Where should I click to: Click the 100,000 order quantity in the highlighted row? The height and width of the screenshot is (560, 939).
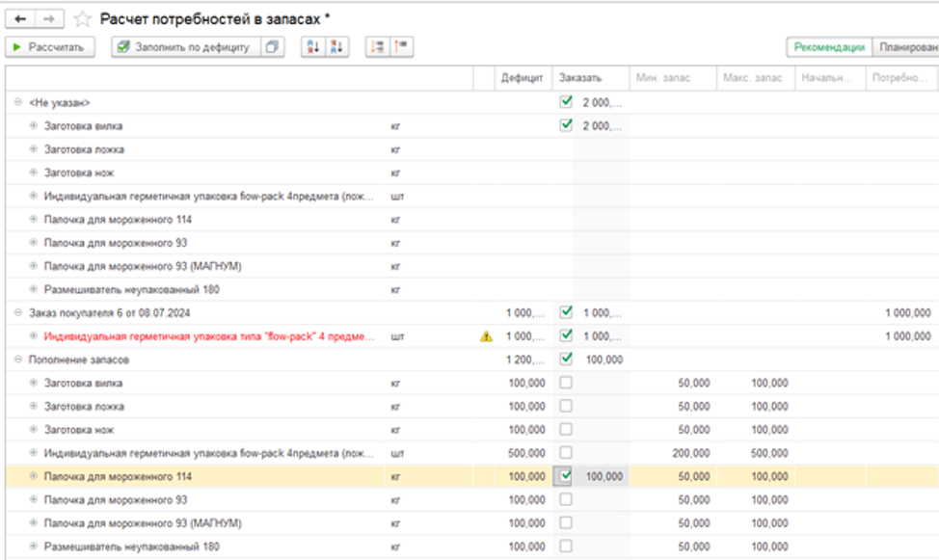(604, 477)
